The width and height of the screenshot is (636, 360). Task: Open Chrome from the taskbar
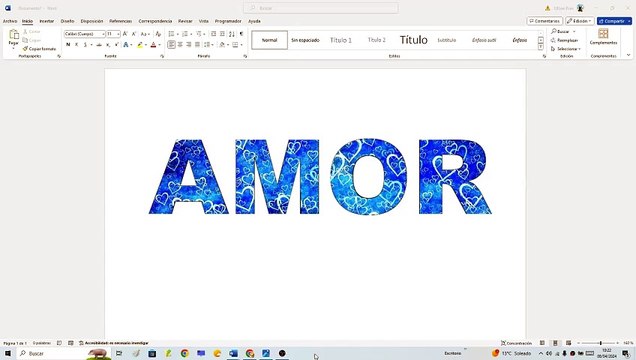coord(185,354)
